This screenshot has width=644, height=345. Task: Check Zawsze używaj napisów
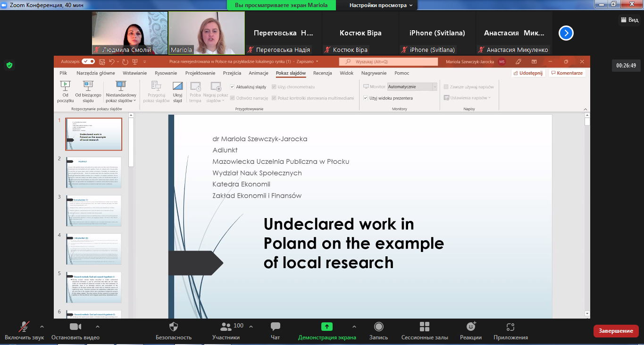click(x=446, y=87)
